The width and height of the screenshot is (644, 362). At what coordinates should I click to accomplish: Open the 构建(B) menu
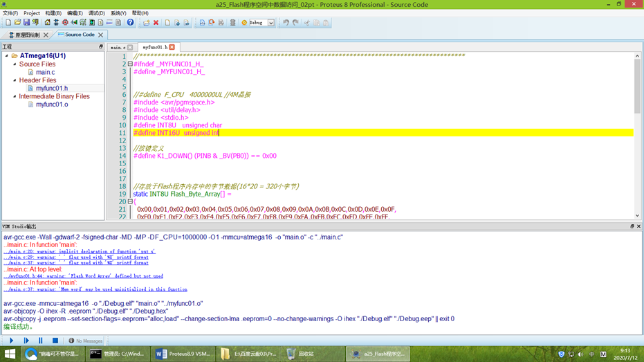pos(53,13)
